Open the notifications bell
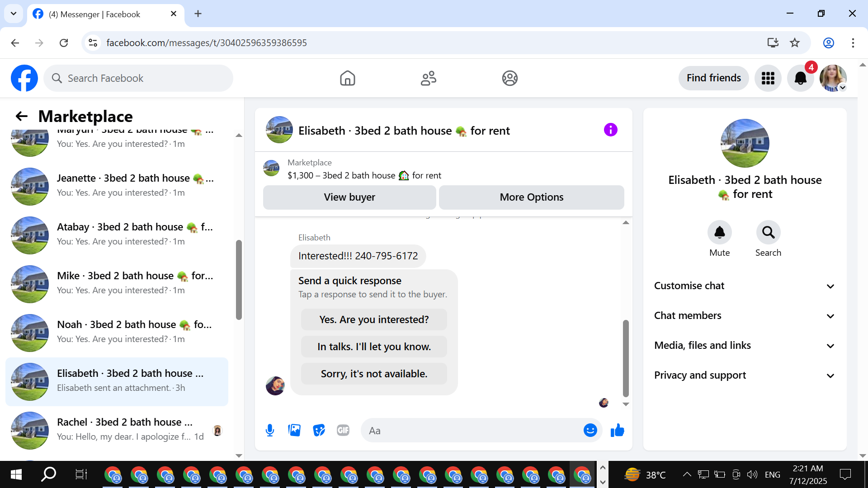Viewport: 868px width, 488px height. 800,78
